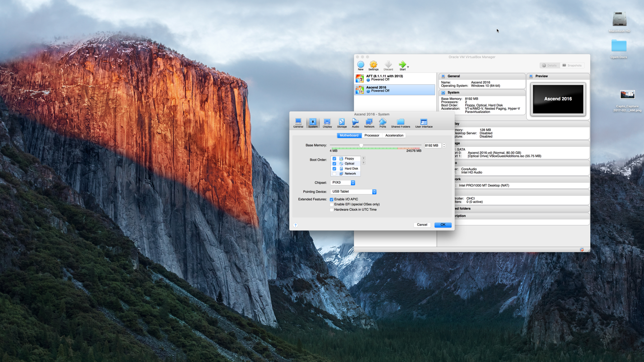Viewport: 644px width, 362px height.
Task: Select the AFT (8.1.1.11 with 2013) VM
Action: pyautogui.click(x=395, y=78)
